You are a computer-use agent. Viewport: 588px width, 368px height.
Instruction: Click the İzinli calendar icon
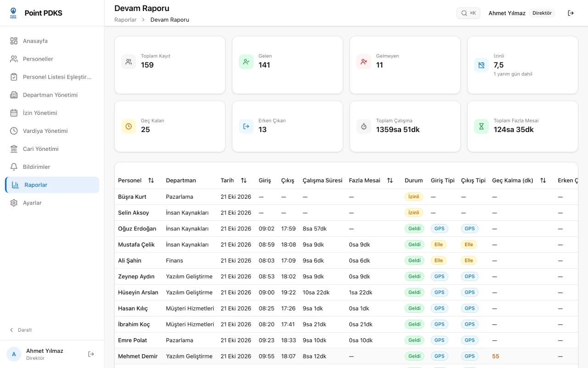(481, 65)
